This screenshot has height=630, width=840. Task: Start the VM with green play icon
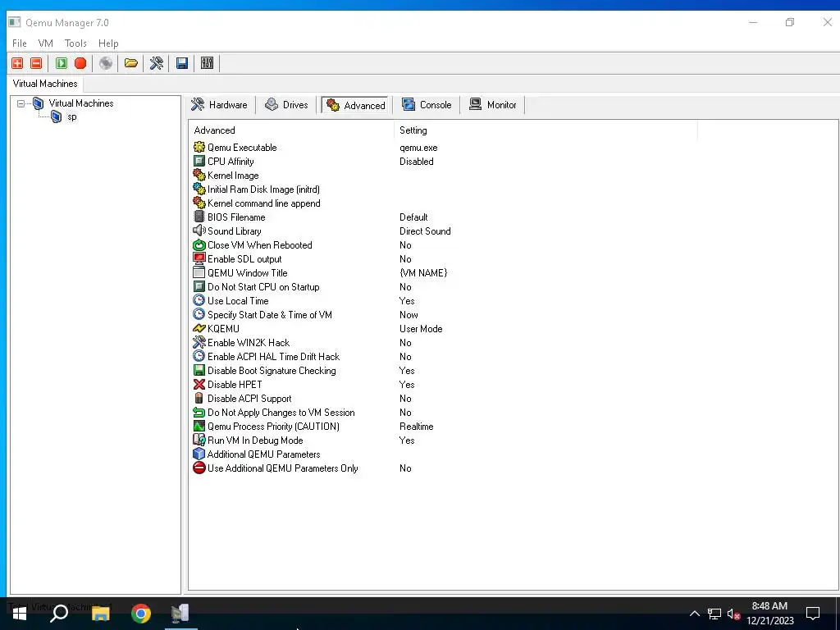click(x=62, y=63)
